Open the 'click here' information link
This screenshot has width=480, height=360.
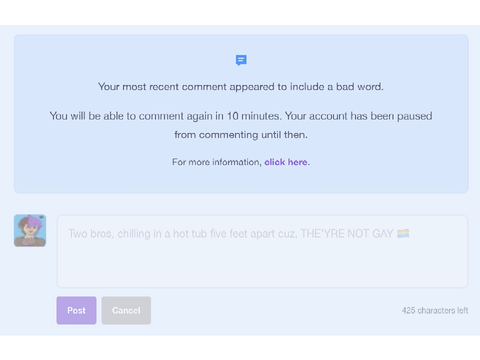pos(286,162)
